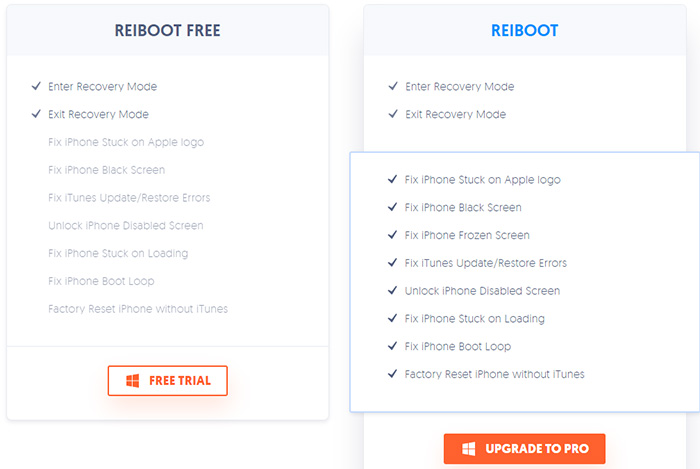Select the REIBOOT FREE plan heading
The height and width of the screenshot is (469, 700).
click(167, 30)
